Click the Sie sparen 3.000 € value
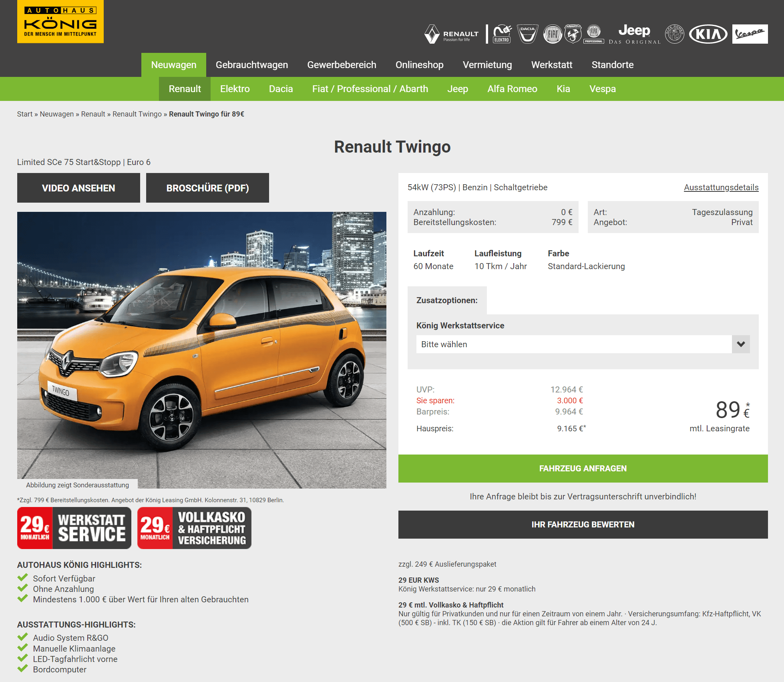The width and height of the screenshot is (784, 682). tap(570, 400)
